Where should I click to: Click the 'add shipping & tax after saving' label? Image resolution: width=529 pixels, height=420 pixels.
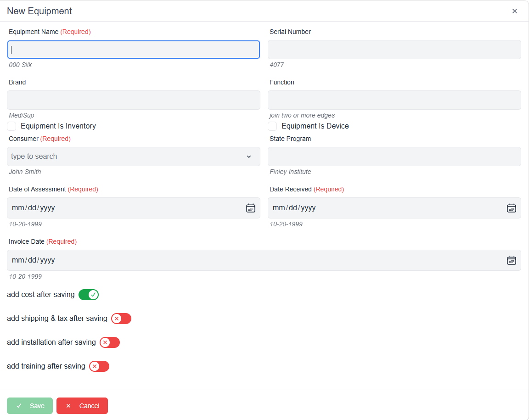(x=57, y=319)
